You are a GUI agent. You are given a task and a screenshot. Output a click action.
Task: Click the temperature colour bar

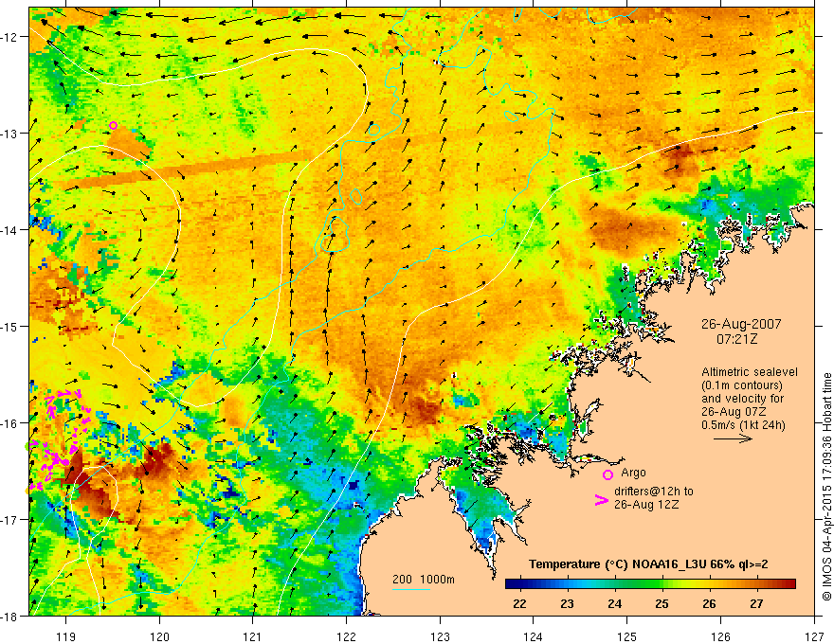650,584
